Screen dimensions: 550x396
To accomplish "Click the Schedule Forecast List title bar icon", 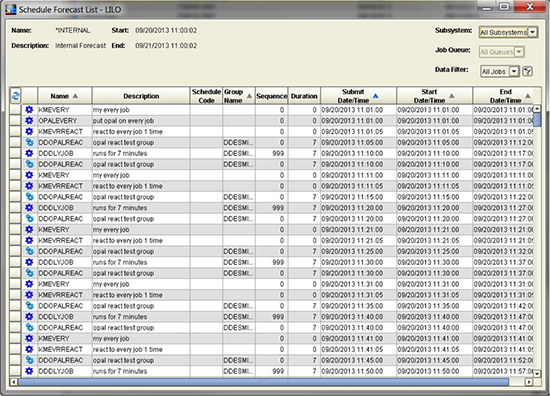I will pos(11,9).
